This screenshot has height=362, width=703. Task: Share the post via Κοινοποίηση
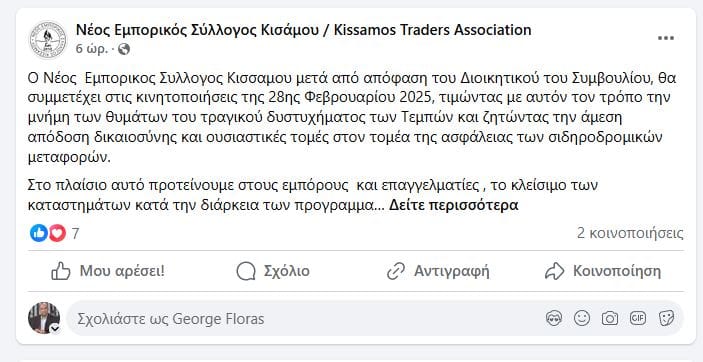pyautogui.click(x=603, y=271)
